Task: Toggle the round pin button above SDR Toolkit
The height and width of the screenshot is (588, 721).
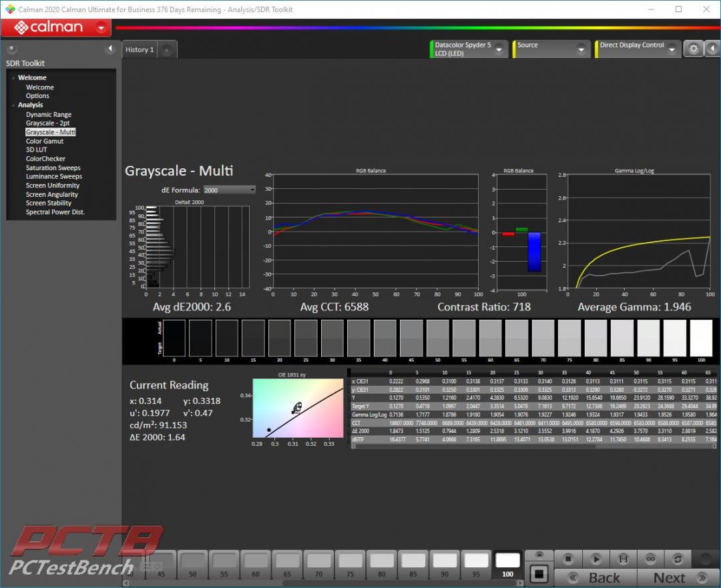Action: point(12,49)
